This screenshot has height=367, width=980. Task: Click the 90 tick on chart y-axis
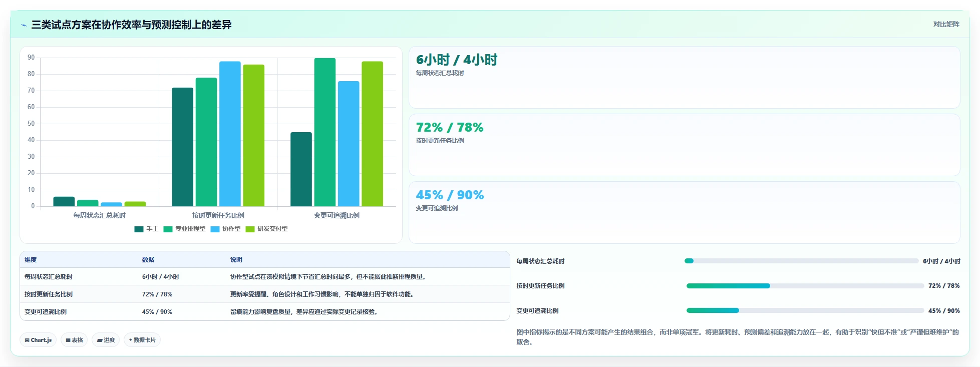[31, 58]
